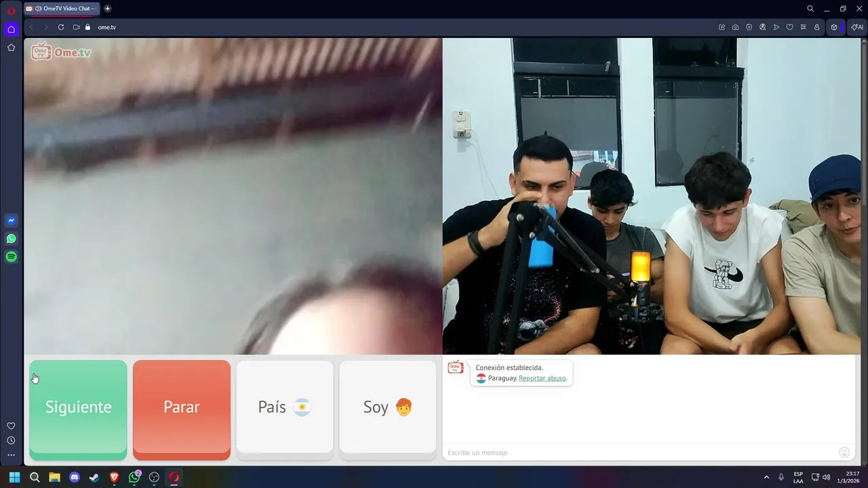Open Messenger in the Opera sidebar

(x=11, y=220)
